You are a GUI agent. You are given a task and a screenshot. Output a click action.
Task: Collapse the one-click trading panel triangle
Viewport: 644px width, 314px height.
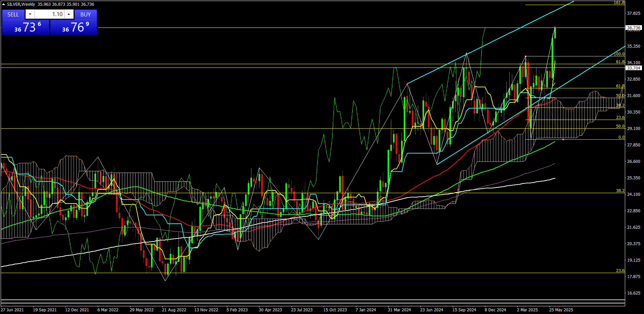click(x=3, y=4)
